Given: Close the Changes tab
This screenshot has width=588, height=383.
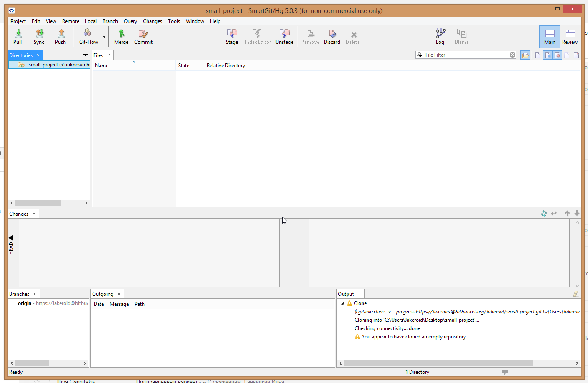Looking at the screenshot, I should pyautogui.click(x=34, y=214).
